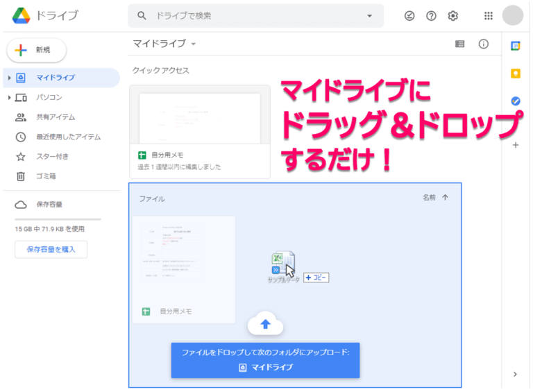Image resolution: width=533 pixels, height=392 pixels.
Task: Open settings gear icon
Action: click(x=452, y=16)
